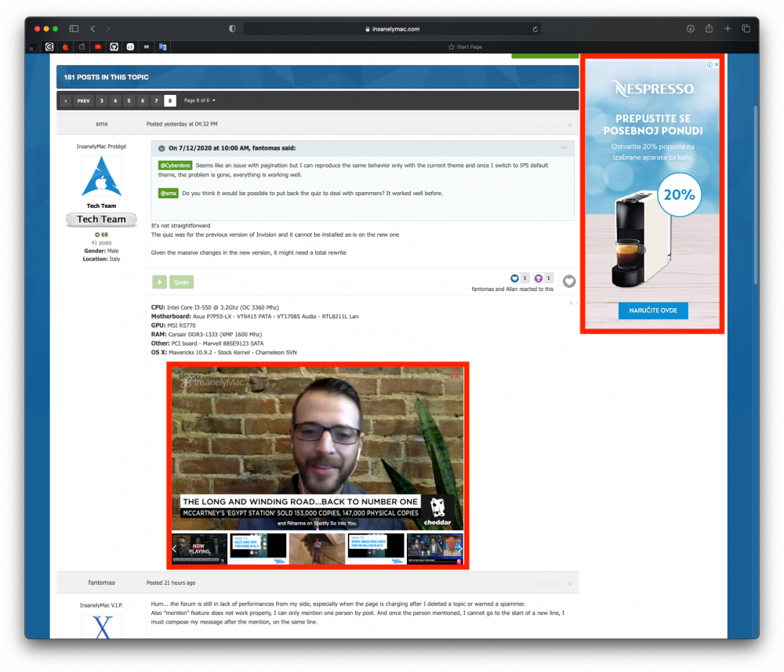The image size is (784, 672).
Task: Open @Cyberdevs mention tag
Action: 175,165
